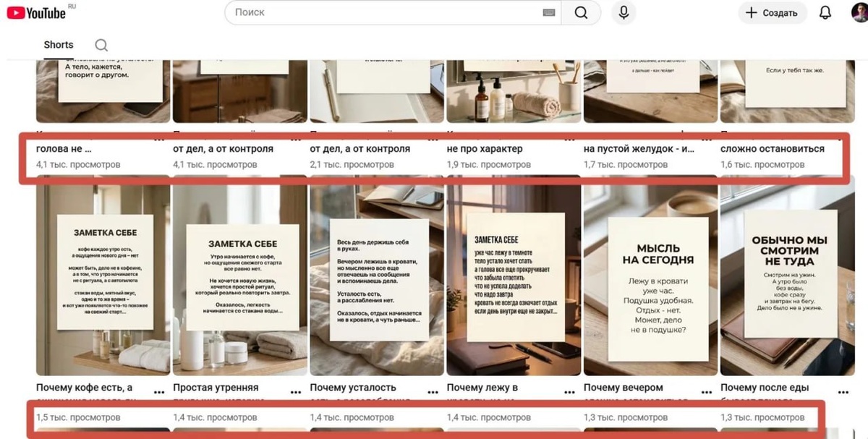Select the Shorts channel tab
This screenshot has width=868, height=439.
59,45
